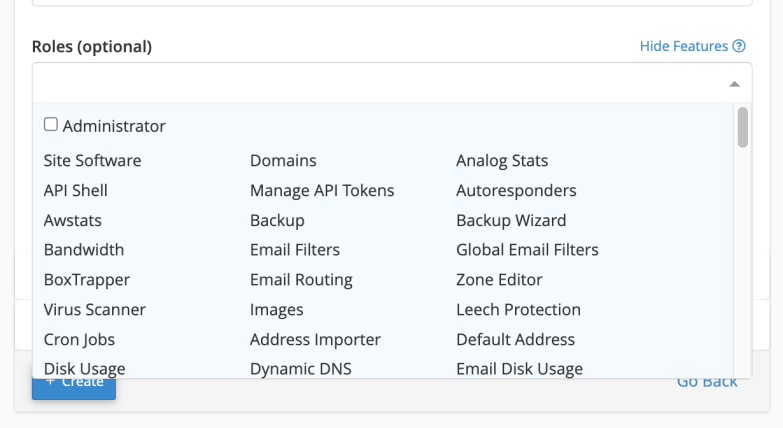The width and height of the screenshot is (783, 428).
Task: Click the Go Back link
Action: (x=707, y=381)
